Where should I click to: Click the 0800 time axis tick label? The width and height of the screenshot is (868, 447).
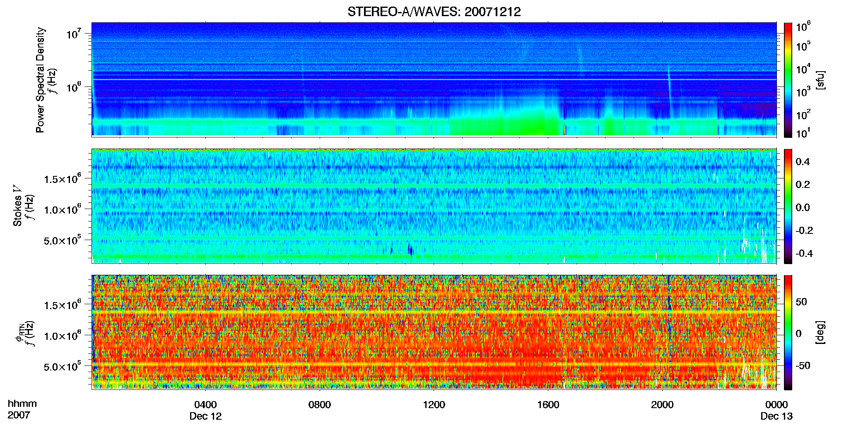320,405
